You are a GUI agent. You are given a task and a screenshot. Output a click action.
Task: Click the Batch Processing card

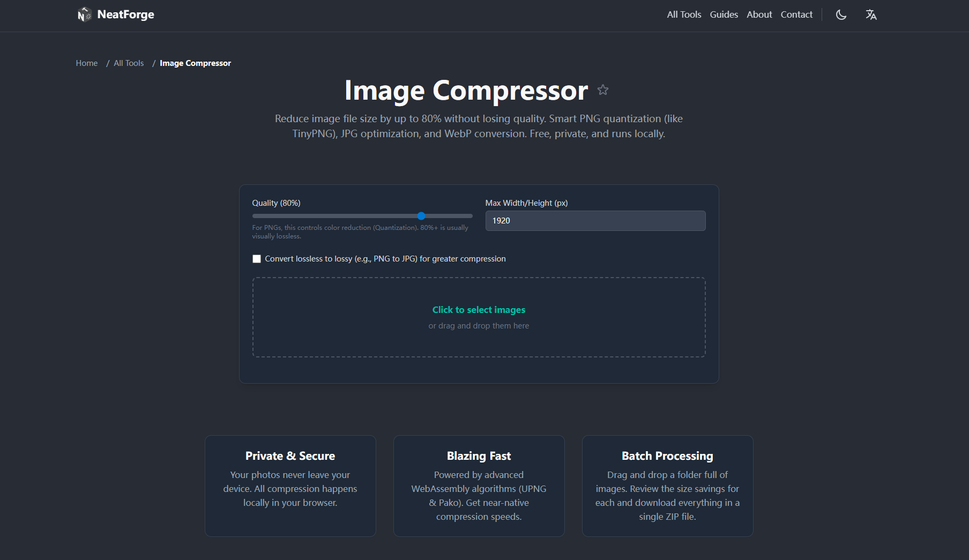pyautogui.click(x=667, y=486)
